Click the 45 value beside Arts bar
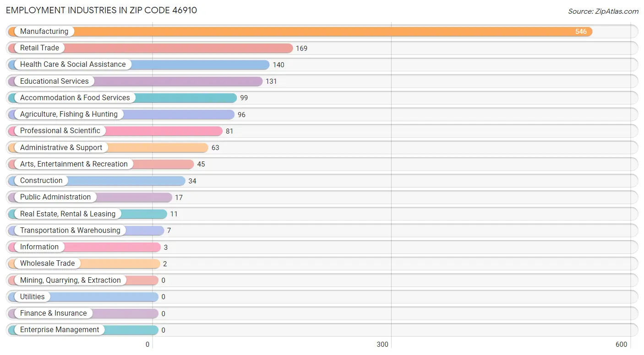 201,164
